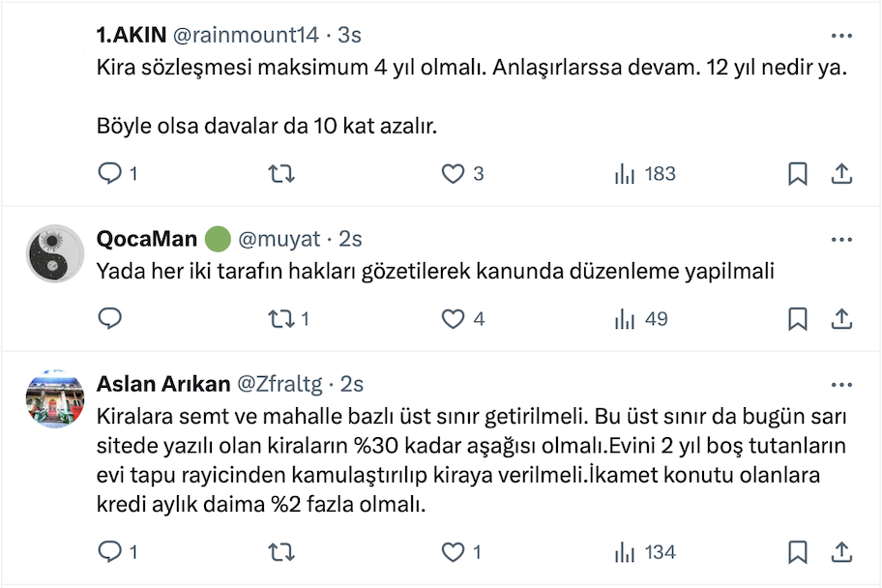Retweet 1.AKIN's rent contract tweet
The height and width of the screenshot is (588, 882).
click(281, 174)
